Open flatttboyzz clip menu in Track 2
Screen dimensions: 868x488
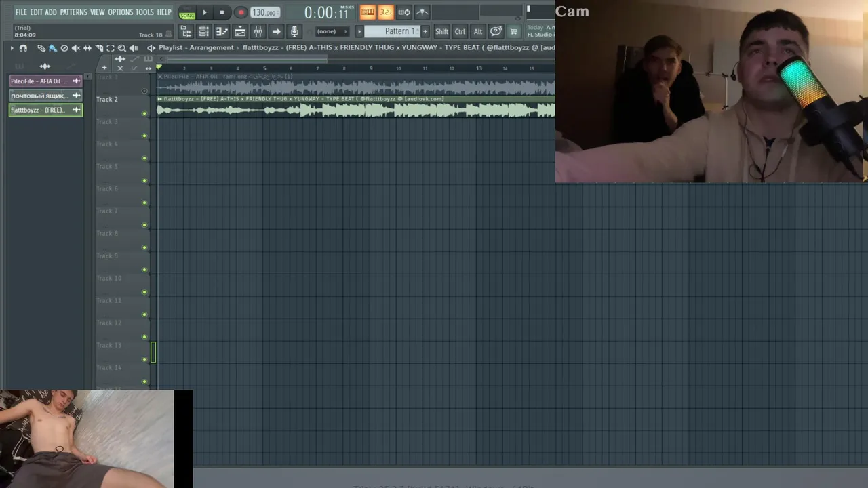(160, 99)
